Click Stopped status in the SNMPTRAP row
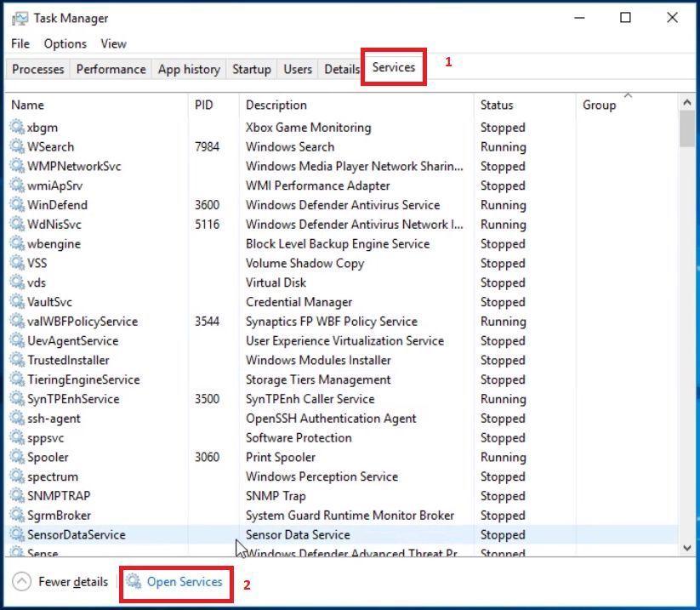Image resolution: width=700 pixels, height=610 pixels. [x=503, y=496]
